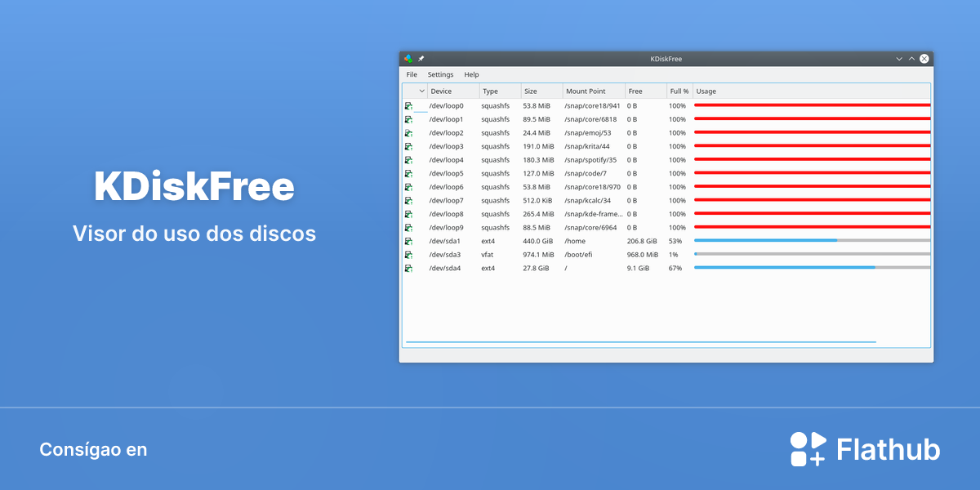Select the /dev/loop3 device name

click(446, 146)
